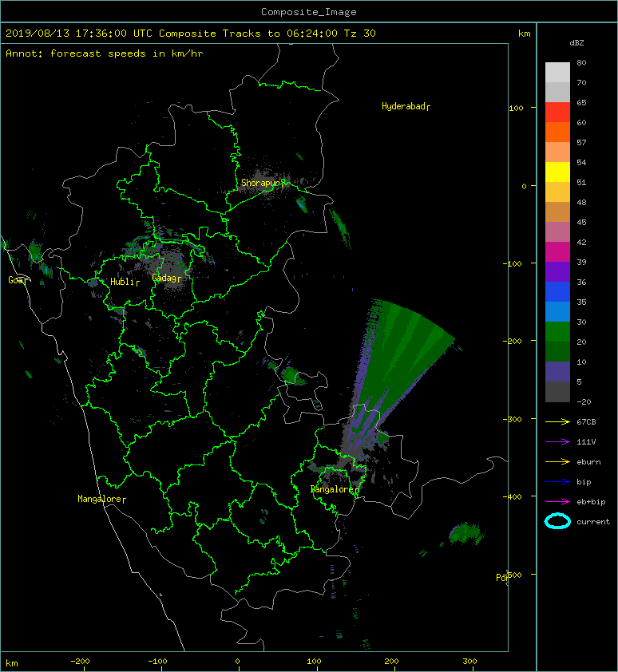Image resolution: width=618 pixels, height=672 pixels.
Task: Click the cyan current-storm ellipse symbol
Action: (x=557, y=521)
